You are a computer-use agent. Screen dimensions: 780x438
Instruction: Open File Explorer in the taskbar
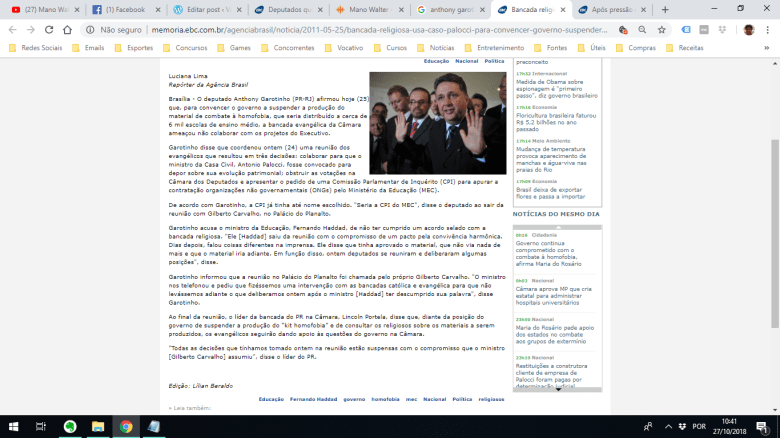point(97,427)
